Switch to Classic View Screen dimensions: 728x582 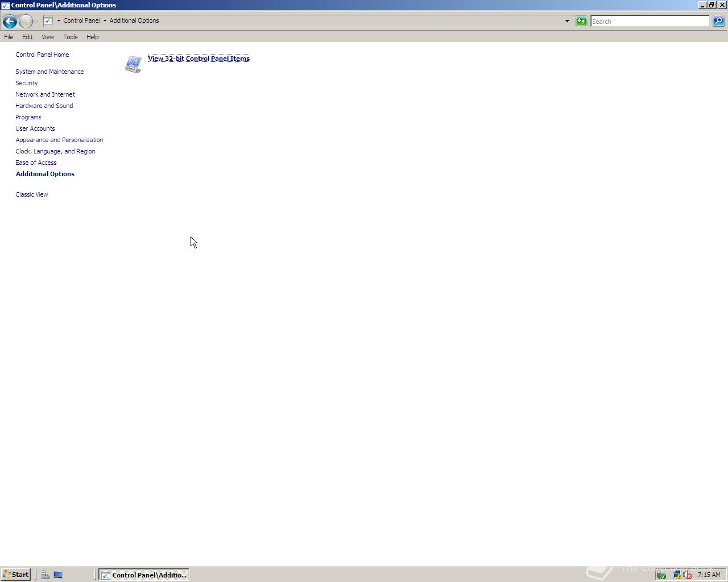point(32,194)
